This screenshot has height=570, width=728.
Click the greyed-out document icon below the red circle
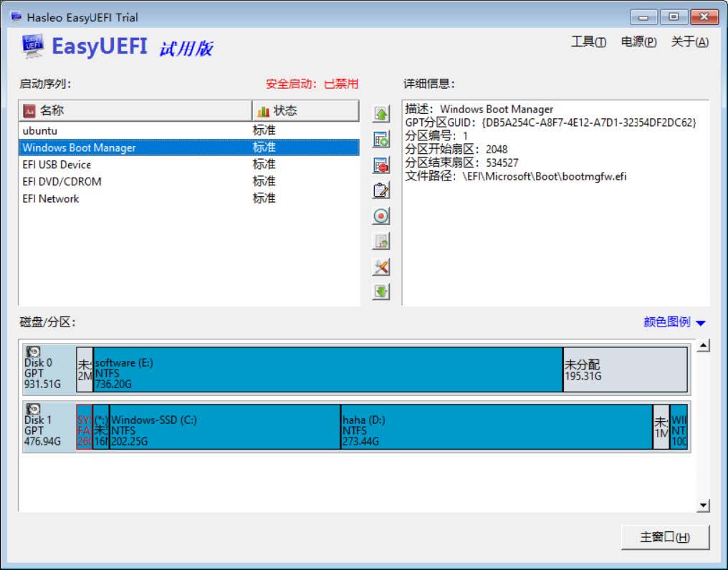click(x=380, y=241)
